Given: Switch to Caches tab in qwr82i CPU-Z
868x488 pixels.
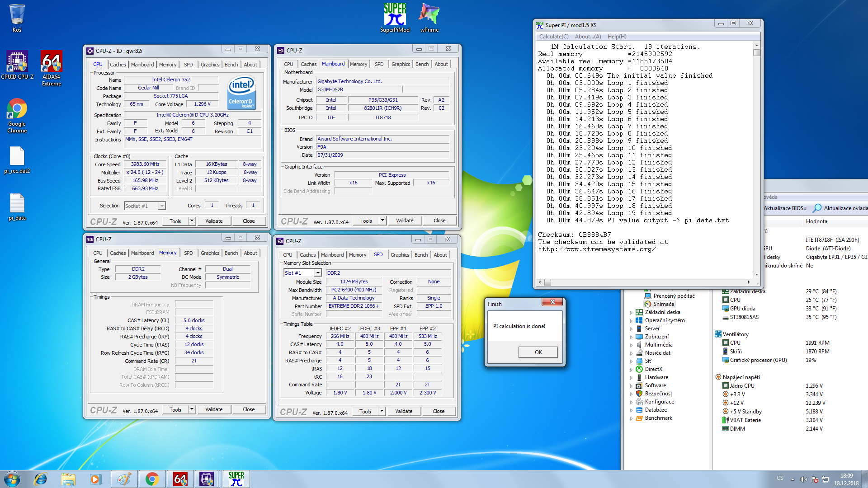Looking at the screenshot, I should click(x=118, y=65).
